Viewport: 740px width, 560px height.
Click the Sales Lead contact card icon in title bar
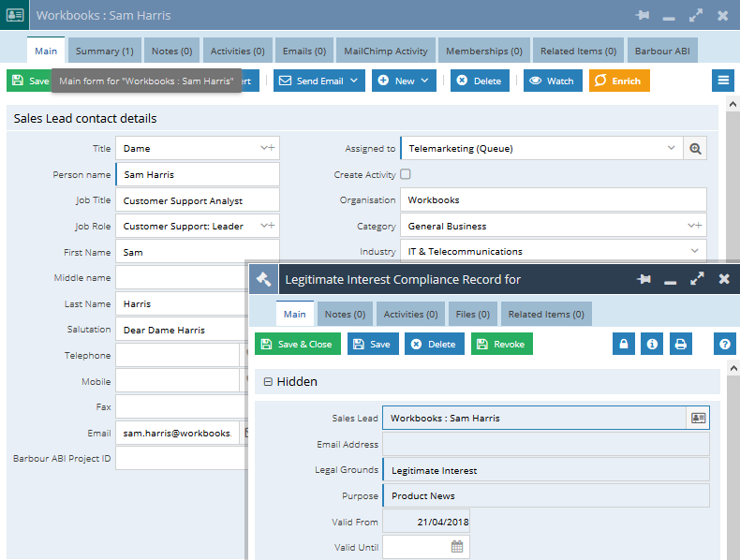[x=15, y=15]
